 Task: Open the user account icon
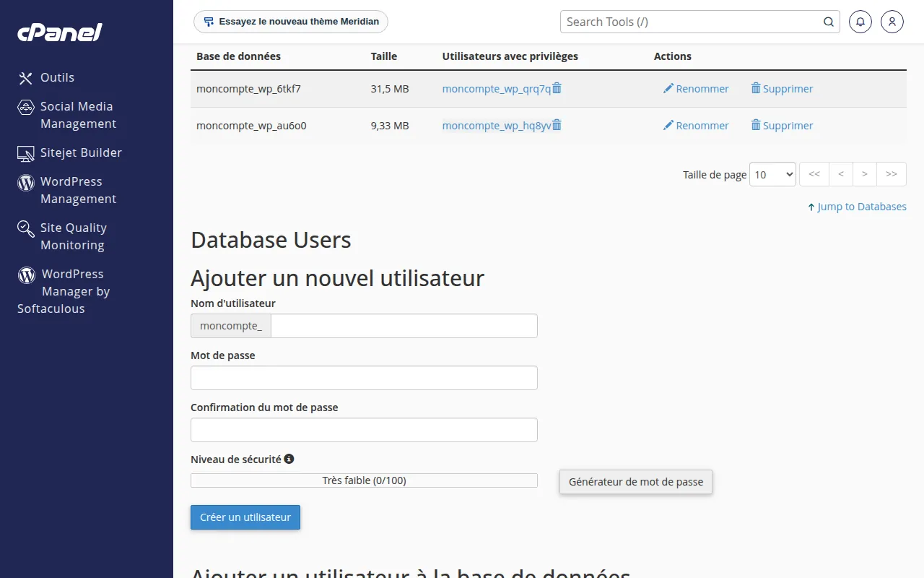click(892, 22)
